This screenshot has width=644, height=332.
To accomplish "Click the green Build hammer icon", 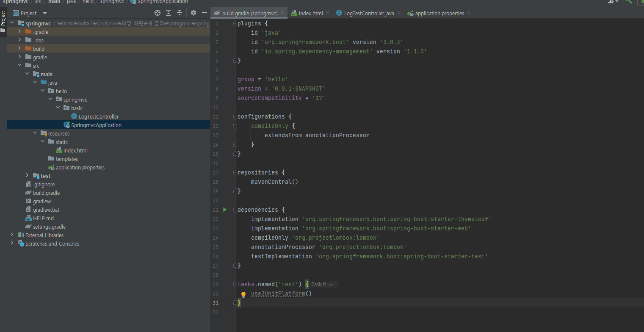I will coord(629,2).
